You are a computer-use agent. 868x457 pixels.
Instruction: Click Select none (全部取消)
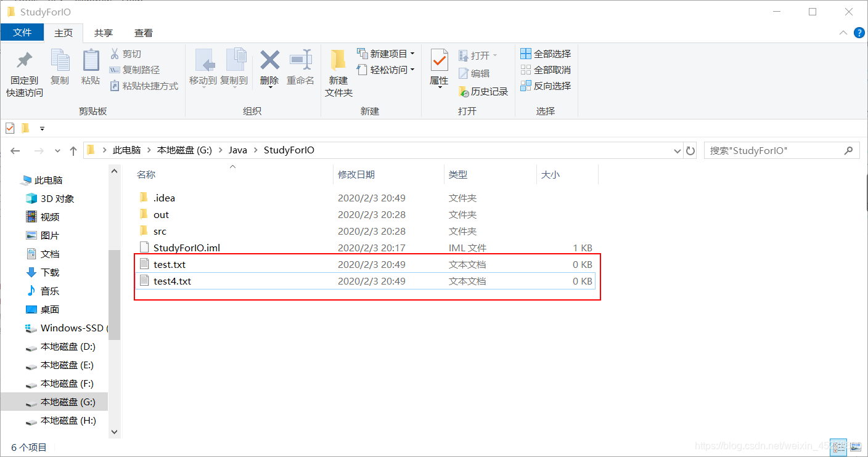point(546,70)
